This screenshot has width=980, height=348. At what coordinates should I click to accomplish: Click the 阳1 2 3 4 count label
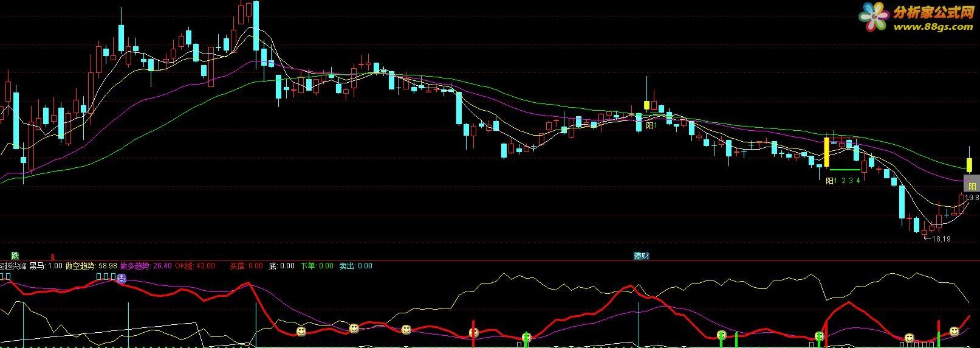[843, 181]
